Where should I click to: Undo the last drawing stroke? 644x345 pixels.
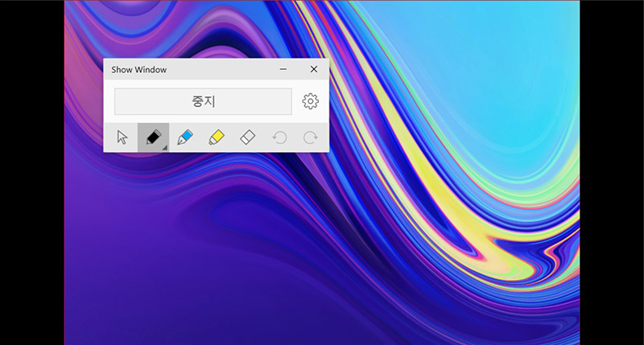279,138
